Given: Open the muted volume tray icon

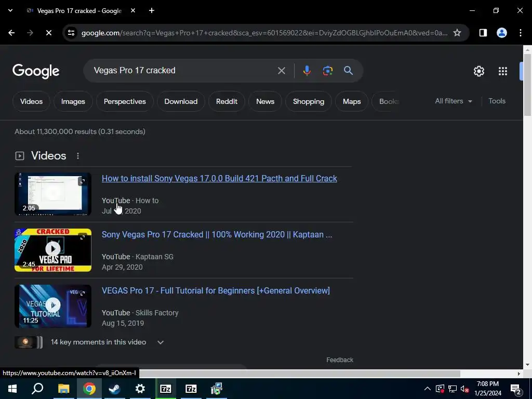Looking at the screenshot, I should [x=465, y=389].
